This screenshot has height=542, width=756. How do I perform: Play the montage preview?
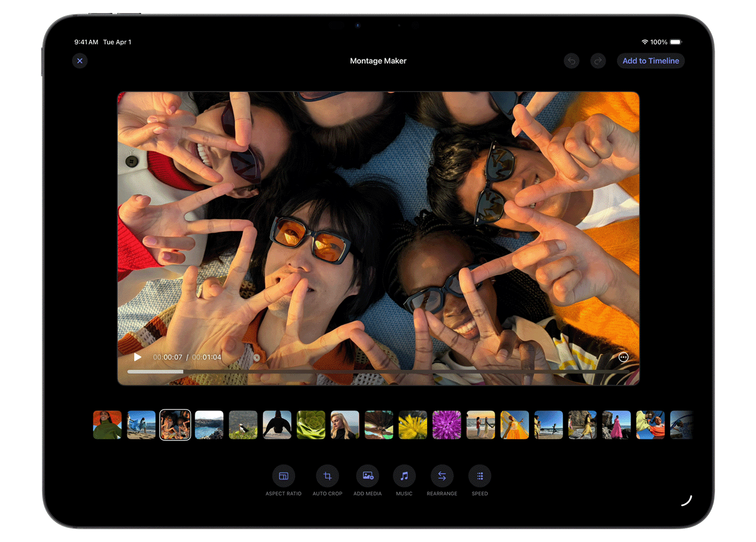click(x=138, y=356)
